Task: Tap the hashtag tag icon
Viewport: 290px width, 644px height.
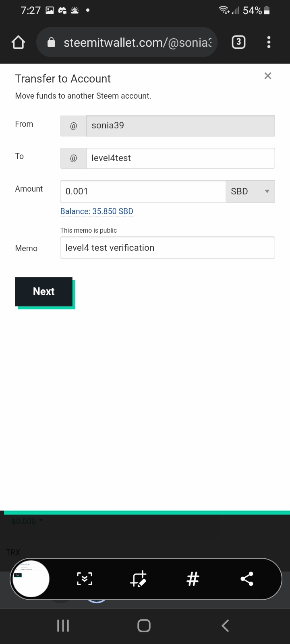Action: [x=193, y=579]
